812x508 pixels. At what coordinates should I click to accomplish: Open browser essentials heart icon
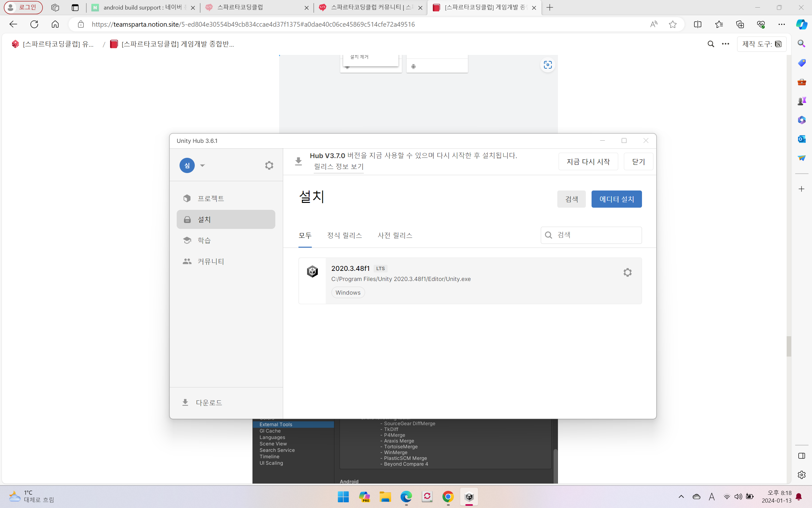761,24
